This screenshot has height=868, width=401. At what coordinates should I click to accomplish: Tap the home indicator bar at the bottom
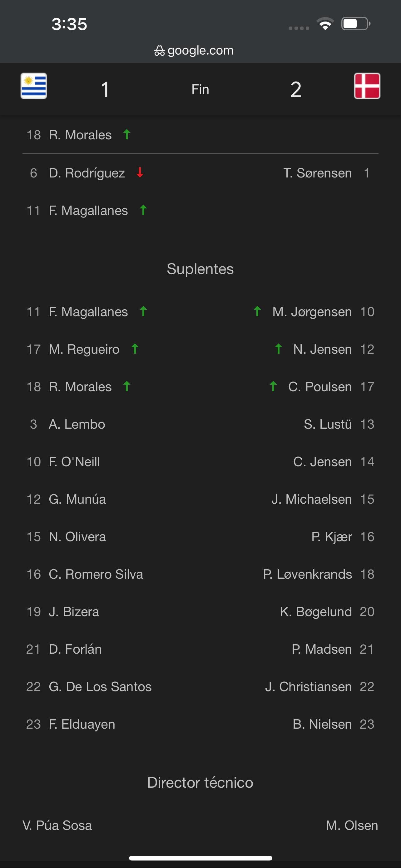pos(200,858)
